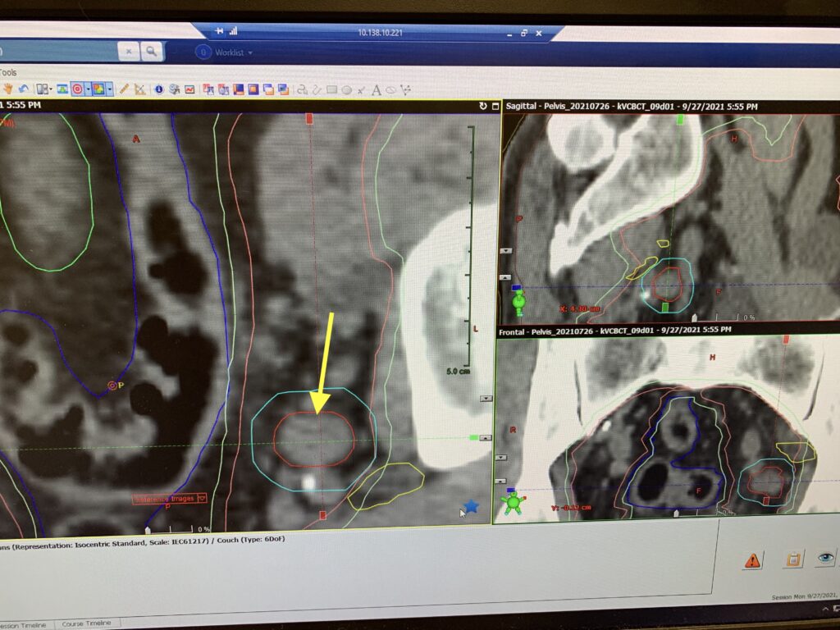Open the view layout icon
The height and width of the screenshot is (630, 840).
click(43, 89)
